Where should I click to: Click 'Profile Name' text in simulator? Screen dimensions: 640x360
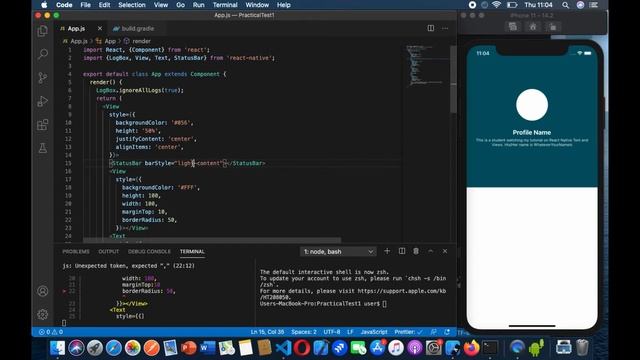532,132
